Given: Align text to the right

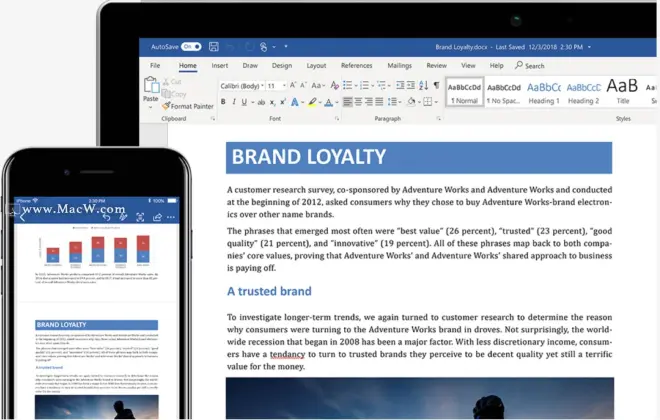Looking at the screenshot, I should pos(369,102).
